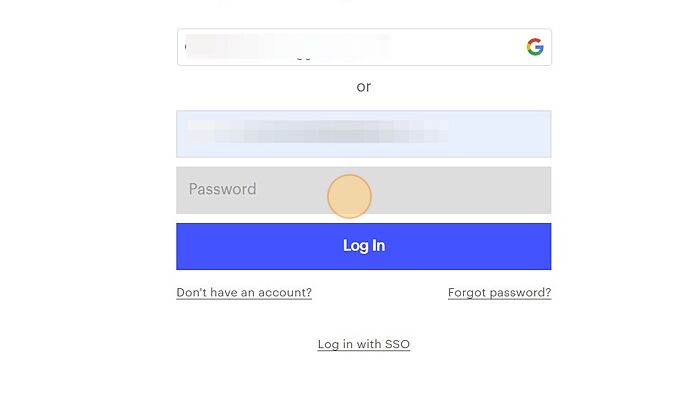Submit the form via Log In

pos(364,246)
